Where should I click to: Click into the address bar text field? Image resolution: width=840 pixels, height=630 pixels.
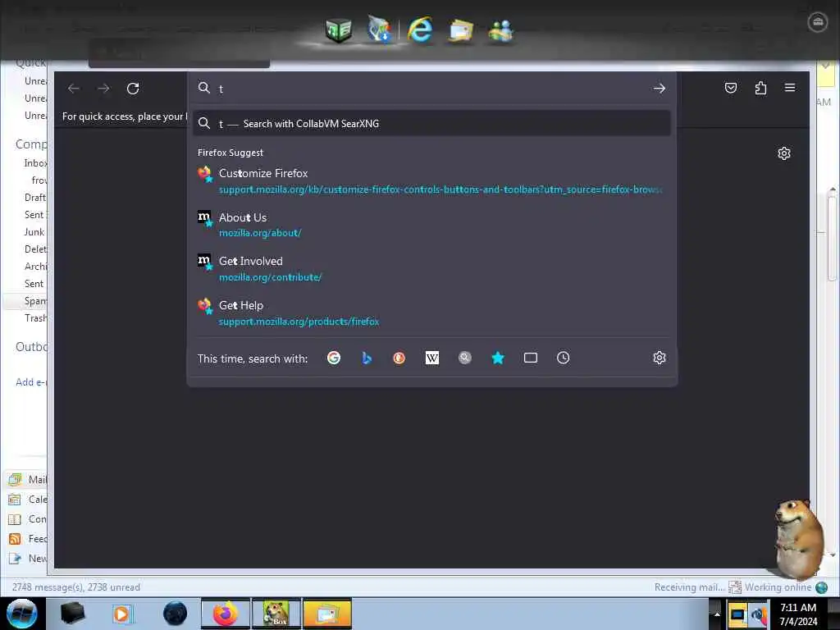431,89
